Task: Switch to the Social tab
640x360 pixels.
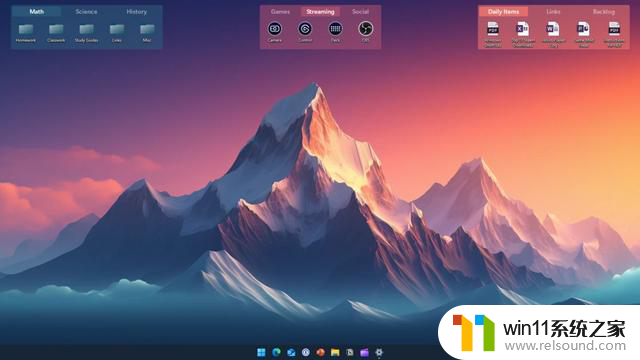Action: click(x=360, y=11)
